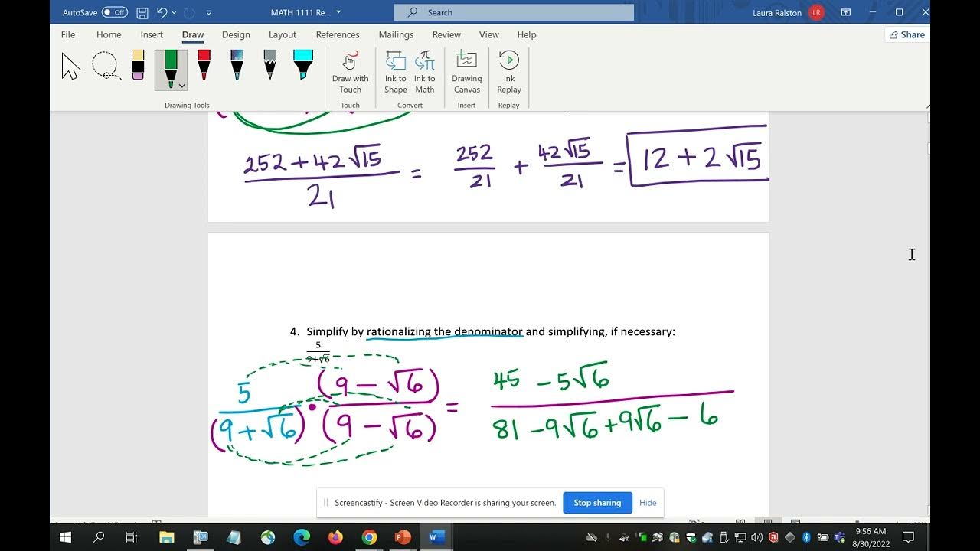Open Firefox from taskbar
The image size is (980, 551).
tap(335, 537)
